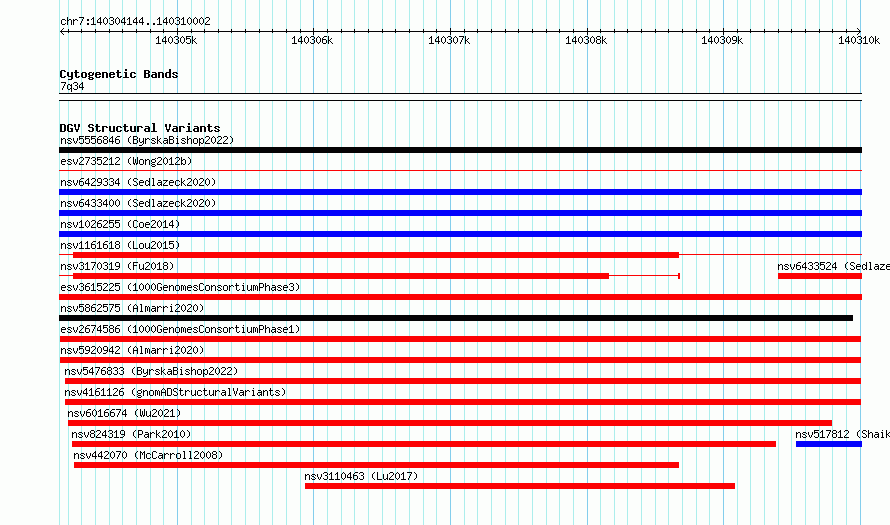Open nsv4161126 (gnomADStructuralVariants) label
Screen dimensions: 890x525
175,392
